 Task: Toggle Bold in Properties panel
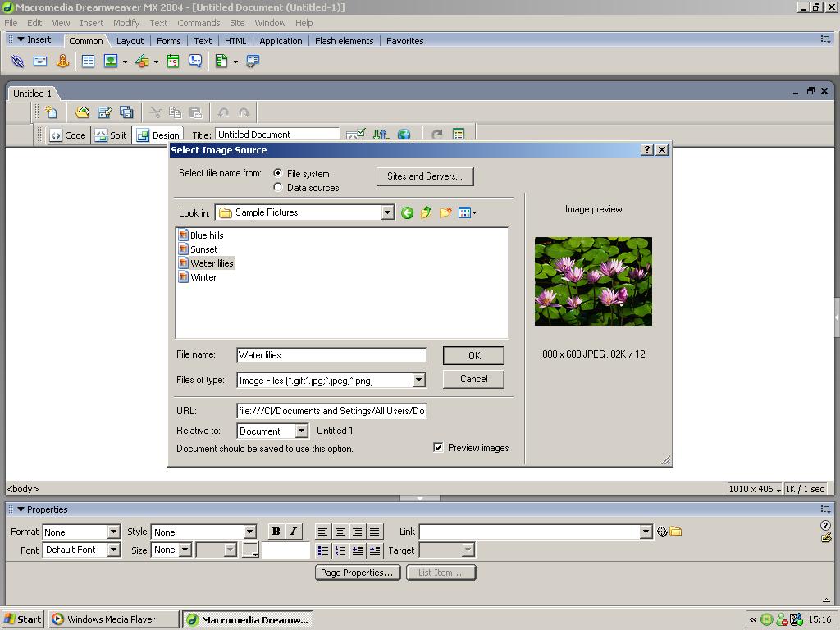276,532
